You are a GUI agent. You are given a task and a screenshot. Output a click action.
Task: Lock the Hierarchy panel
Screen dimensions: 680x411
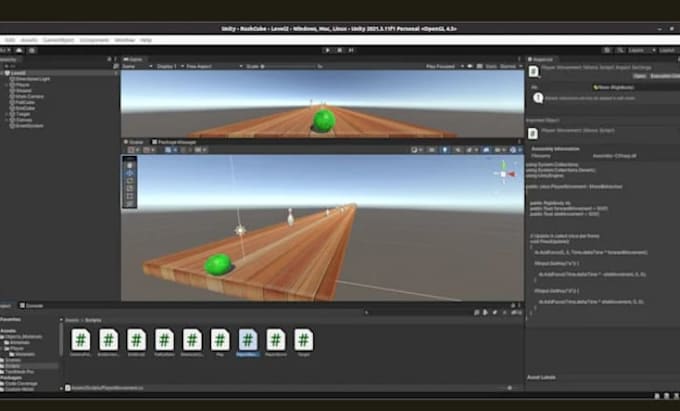tap(109, 59)
